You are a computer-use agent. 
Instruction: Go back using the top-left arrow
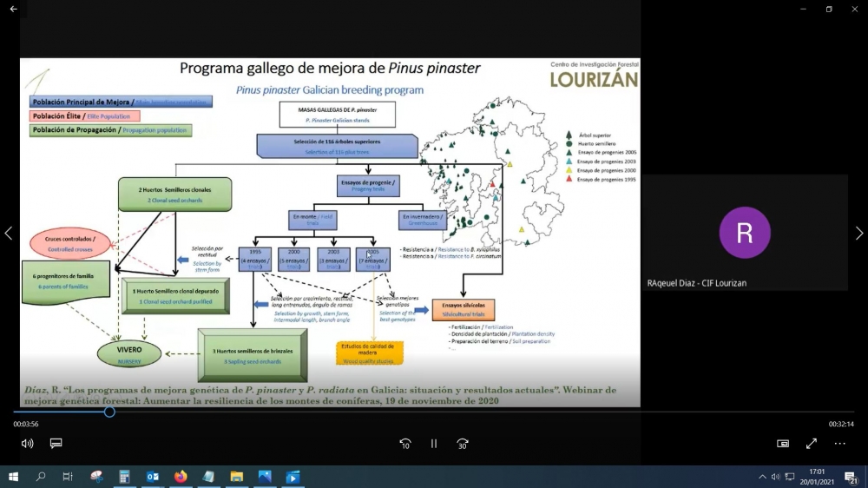(x=13, y=9)
